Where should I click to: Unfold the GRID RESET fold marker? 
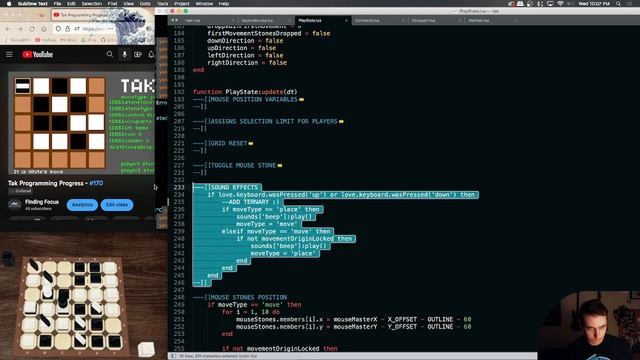(x=251, y=144)
